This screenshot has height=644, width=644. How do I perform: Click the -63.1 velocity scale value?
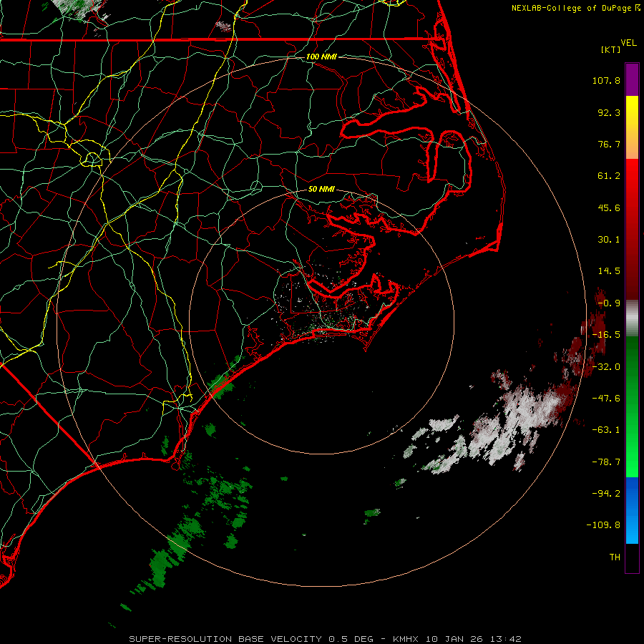[x=606, y=430]
